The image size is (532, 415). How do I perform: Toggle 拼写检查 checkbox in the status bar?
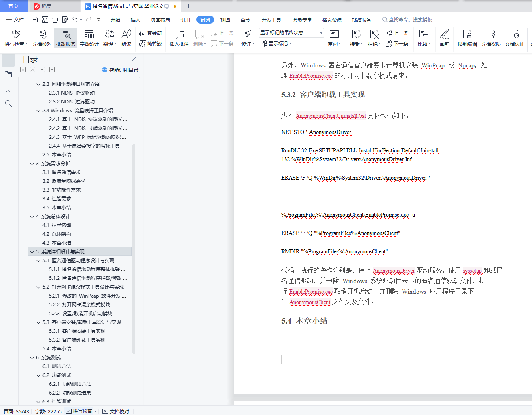click(x=69, y=411)
